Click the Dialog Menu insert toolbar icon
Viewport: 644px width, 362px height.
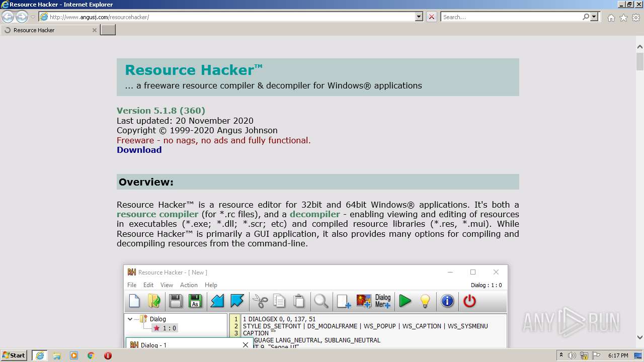pos(383,301)
